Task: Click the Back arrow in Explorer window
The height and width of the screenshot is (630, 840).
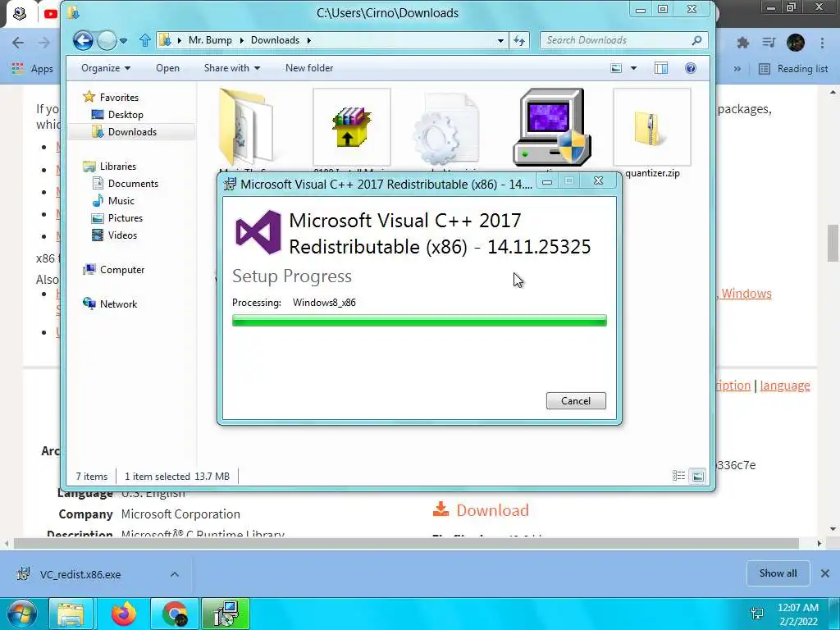Action: point(83,40)
